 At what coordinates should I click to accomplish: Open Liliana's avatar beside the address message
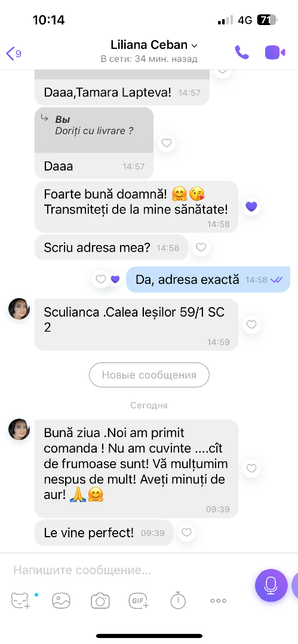pyautogui.click(x=19, y=309)
